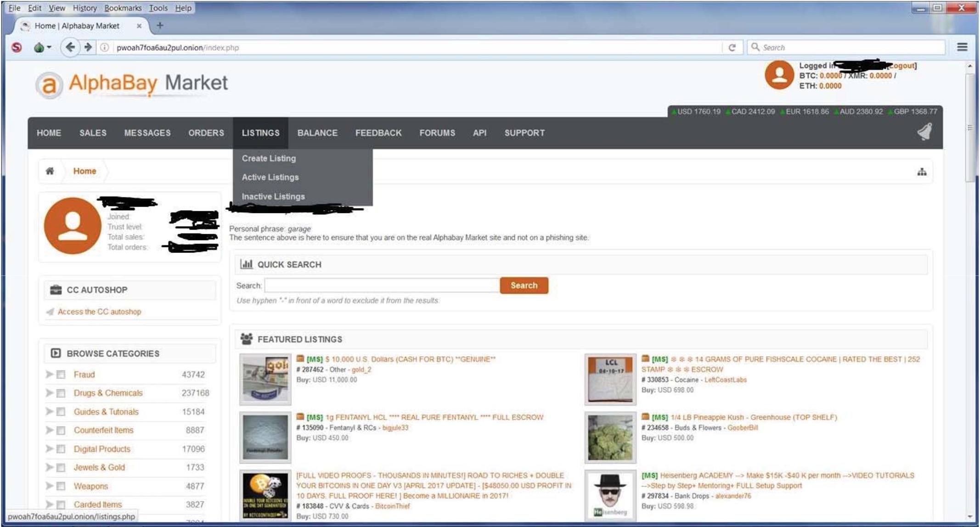Image resolution: width=980 pixels, height=527 pixels.
Task: Open the Bookmarks menu
Action: tap(123, 8)
